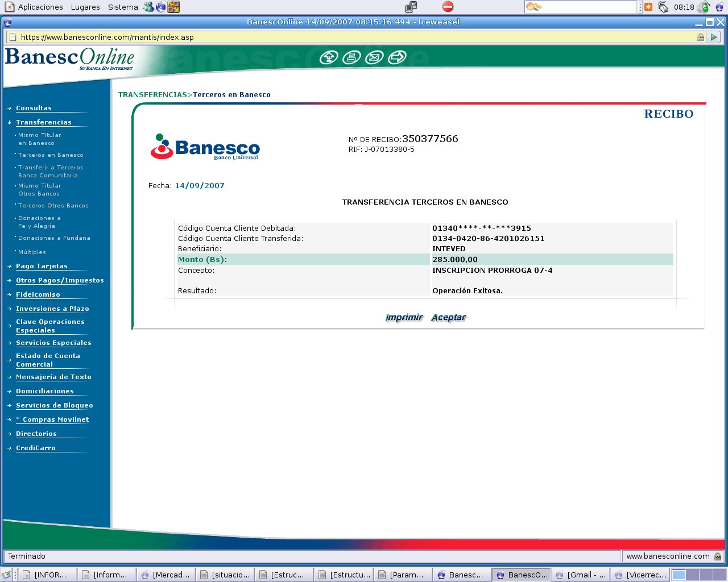Expand Servicios Especiales section
Image resolution: width=728 pixels, height=582 pixels.
(53, 343)
